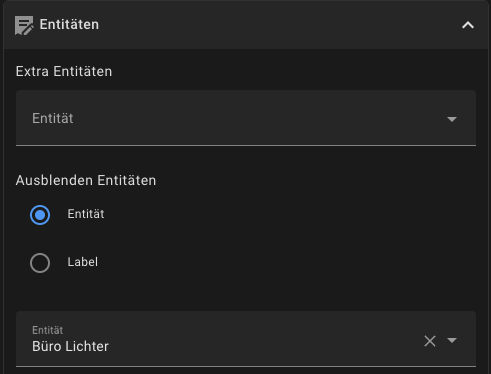Open the Extra Entitäten dropdown arrow
Image resolution: width=491 pixels, height=374 pixels.
[x=452, y=119]
